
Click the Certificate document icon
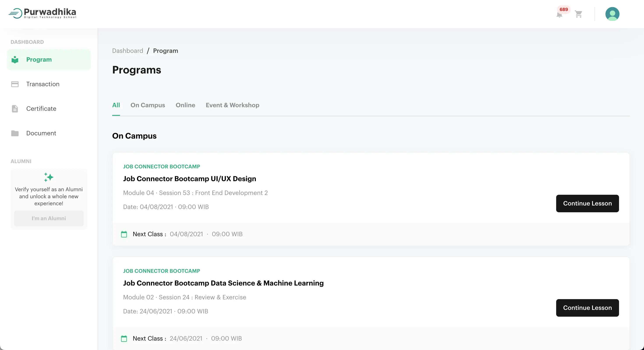click(15, 109)
